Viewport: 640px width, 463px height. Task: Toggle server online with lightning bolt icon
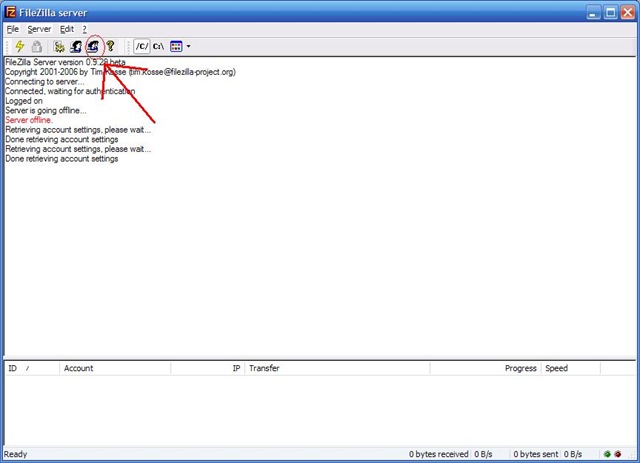pyautogui.click(x=19, y=47)
